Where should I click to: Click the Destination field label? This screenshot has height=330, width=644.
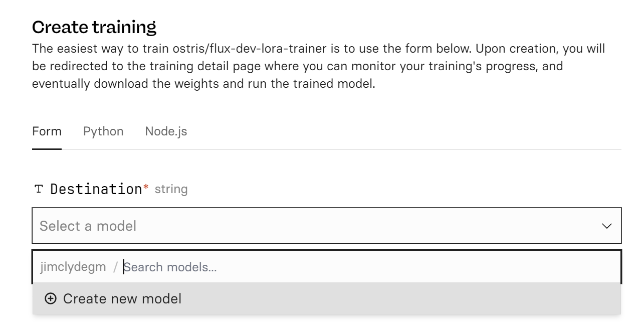tap(96, 188)
